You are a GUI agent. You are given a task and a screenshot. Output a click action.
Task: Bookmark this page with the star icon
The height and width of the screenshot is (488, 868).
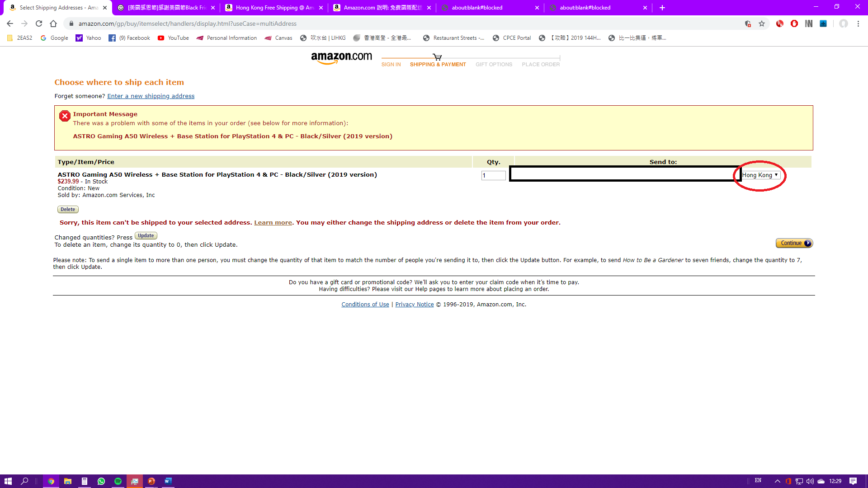pos(762,23)
